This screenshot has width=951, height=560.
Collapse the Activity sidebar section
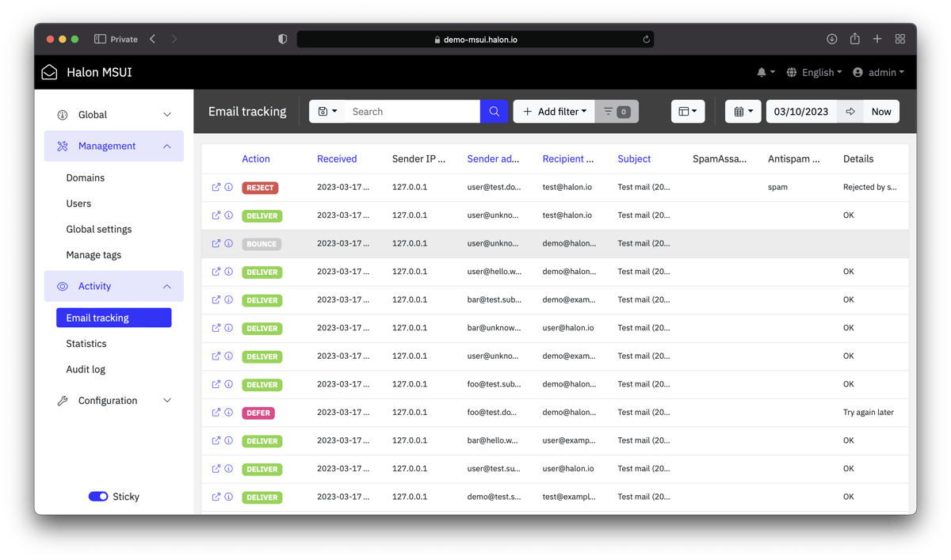coord(114,286)
